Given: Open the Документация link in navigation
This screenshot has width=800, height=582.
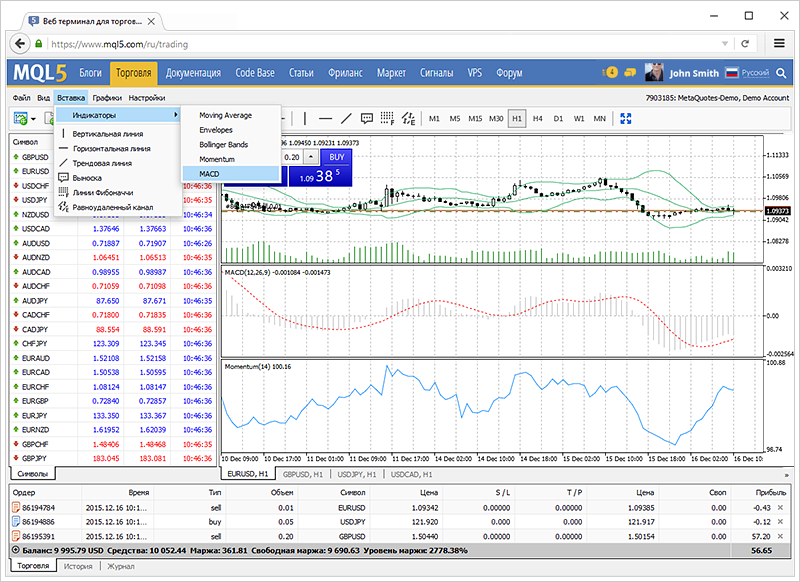Looking at the screenshot, I should pyautogui.click(x=193, y=73).
